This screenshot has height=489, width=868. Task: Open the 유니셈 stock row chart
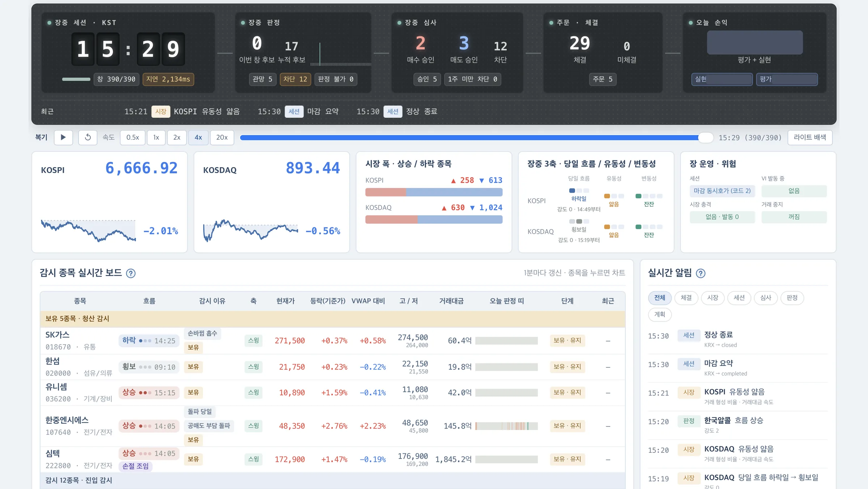(332, 393)
